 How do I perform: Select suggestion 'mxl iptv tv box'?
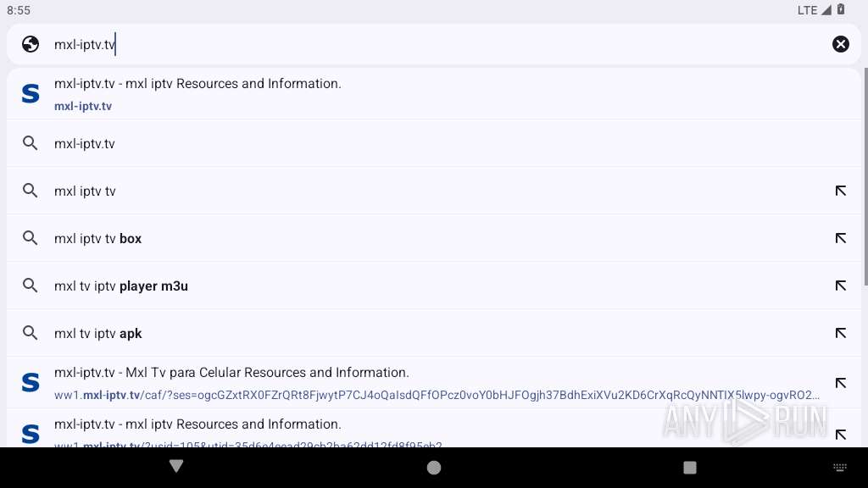(434, 238)
